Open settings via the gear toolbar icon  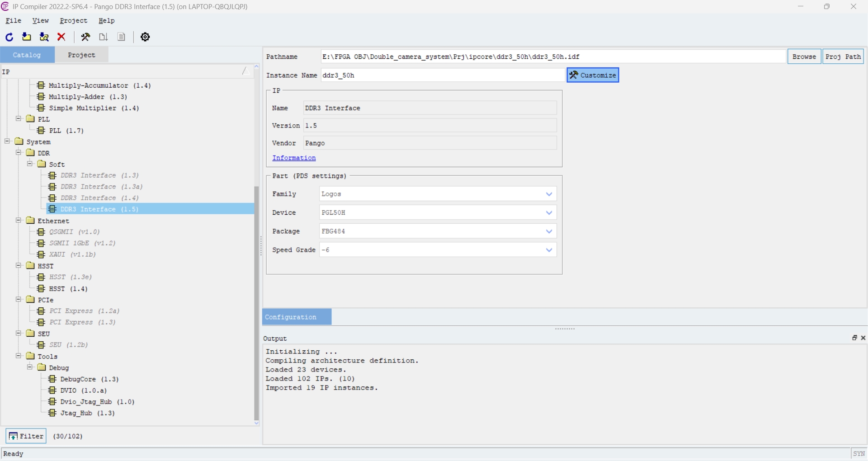(x=145, y=37)
